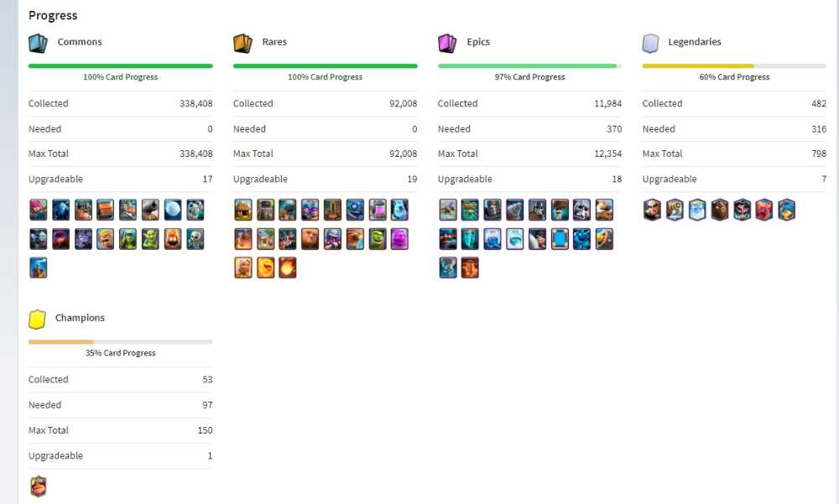Select the Elixir Collector card in Rares

coord(378,210)
